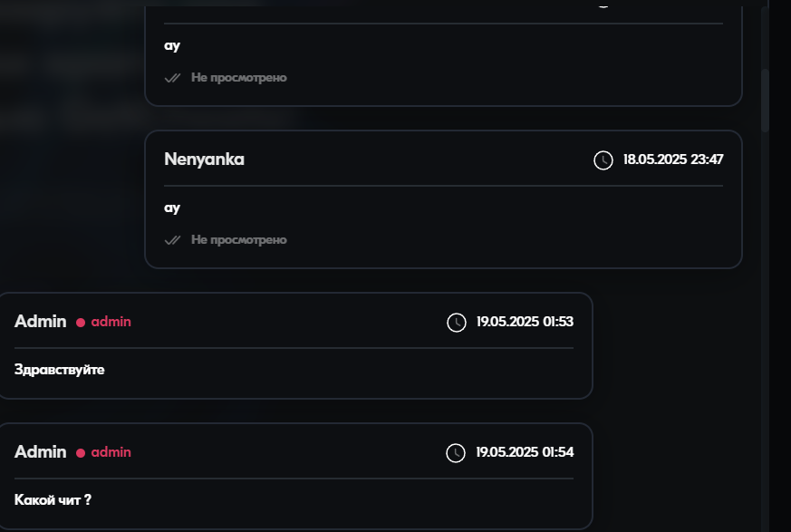Click the 19.05.2025 01:54 timestamp
This screenshot has width=791, height=532.
click(x=525, y=452)
